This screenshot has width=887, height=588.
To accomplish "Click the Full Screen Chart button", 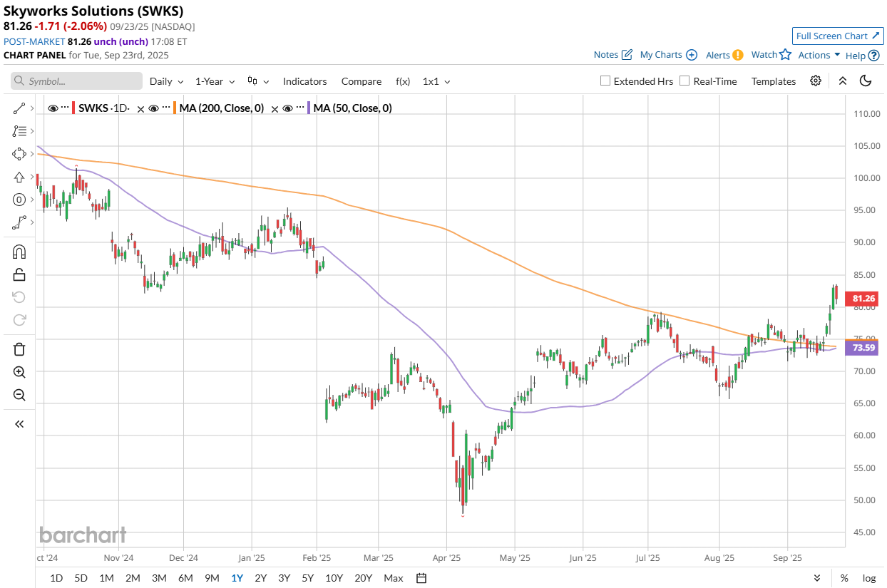I will pyautogui.click(x=838, y=36).
